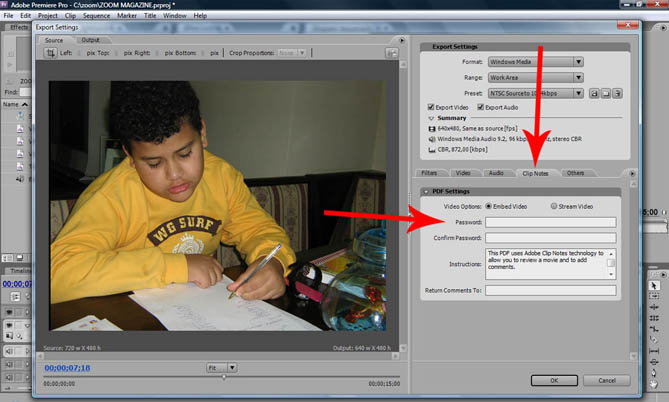Click the OK button
The height and width of the screenshot is (402, 669).
(x=553, y=380)
